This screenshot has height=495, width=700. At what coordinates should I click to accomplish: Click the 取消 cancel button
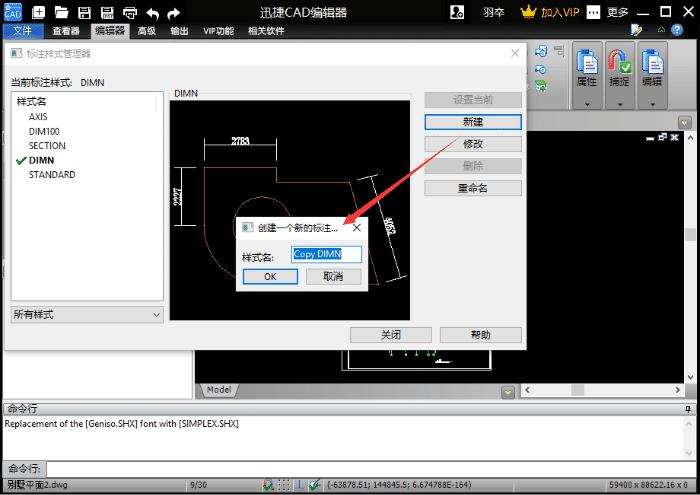click(x=333, y=277)
